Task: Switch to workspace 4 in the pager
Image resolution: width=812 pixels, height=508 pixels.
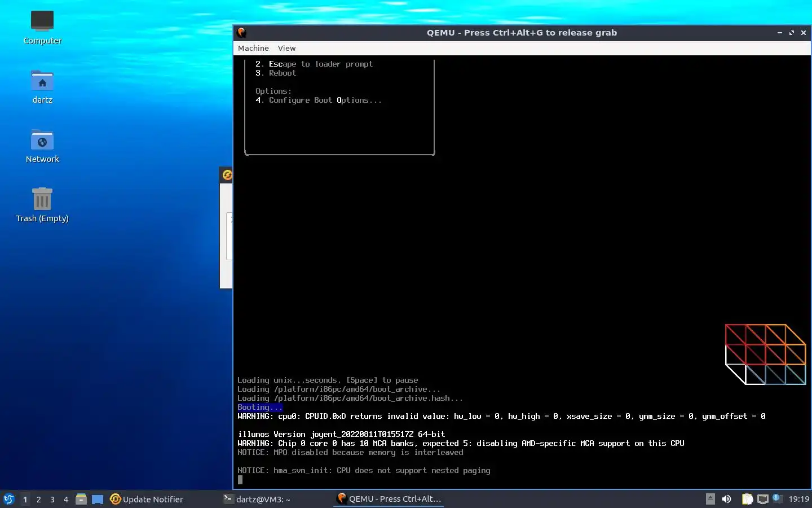Action: 66,500
